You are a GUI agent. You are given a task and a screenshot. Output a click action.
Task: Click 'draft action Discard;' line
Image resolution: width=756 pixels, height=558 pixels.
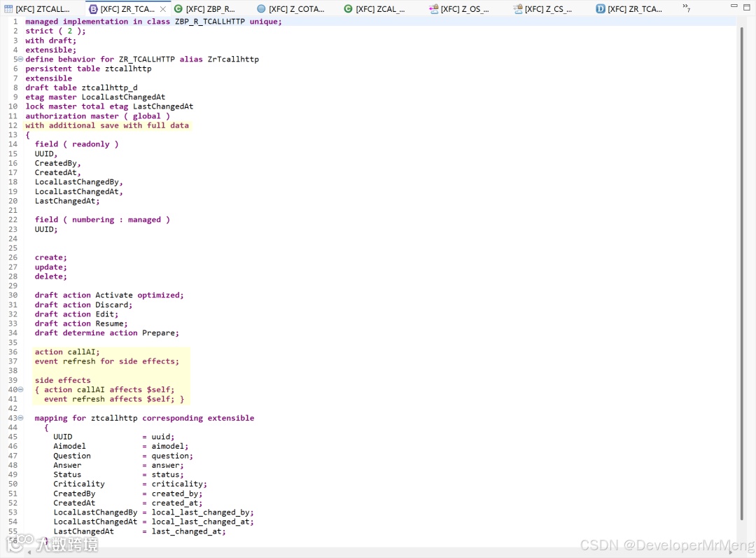(x=83, y=305)
